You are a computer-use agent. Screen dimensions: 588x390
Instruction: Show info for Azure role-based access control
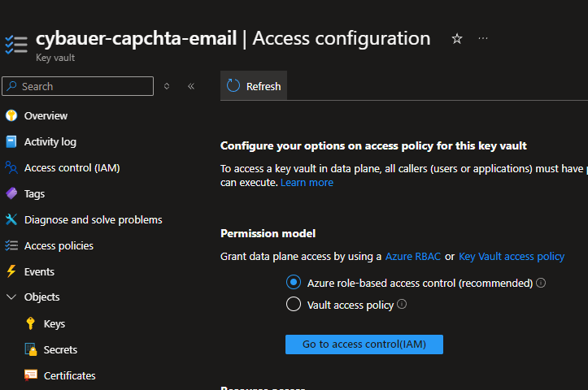click(541, 283)
